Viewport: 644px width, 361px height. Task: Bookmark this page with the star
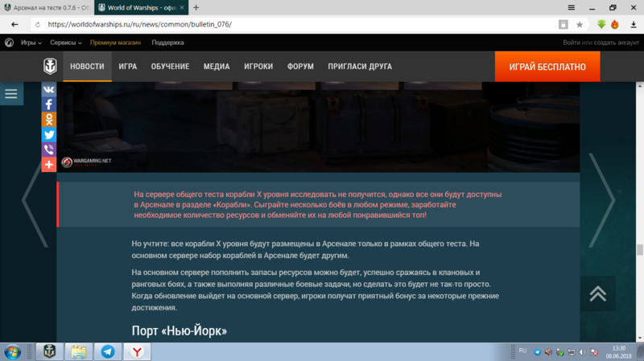[x=580, y=25]
